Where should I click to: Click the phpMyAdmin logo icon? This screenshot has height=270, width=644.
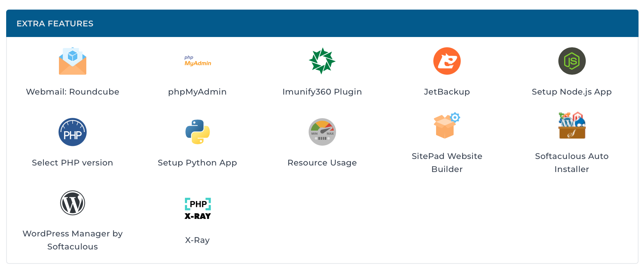coord(198,61)
